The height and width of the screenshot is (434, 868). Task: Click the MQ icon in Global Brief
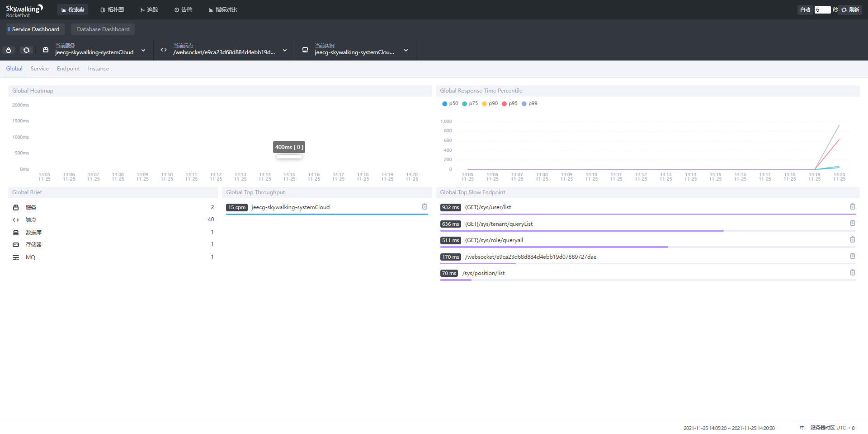(x=16, y=257)
